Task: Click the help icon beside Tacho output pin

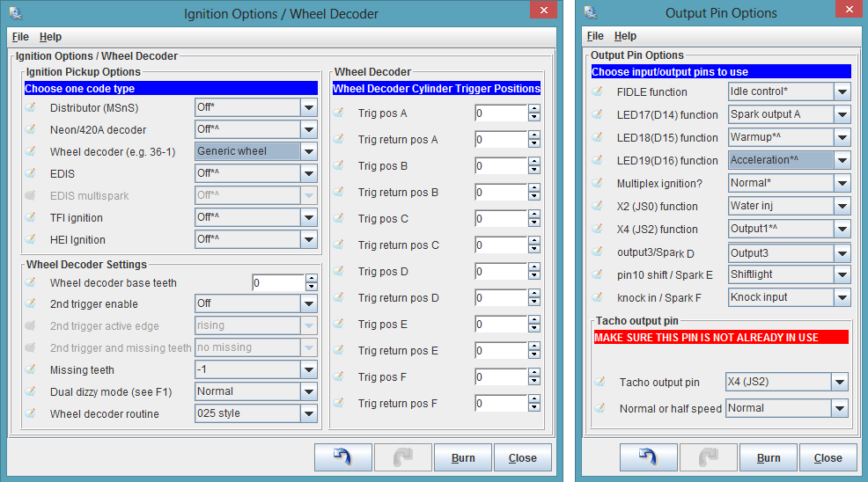Action: tap(600, 381)
